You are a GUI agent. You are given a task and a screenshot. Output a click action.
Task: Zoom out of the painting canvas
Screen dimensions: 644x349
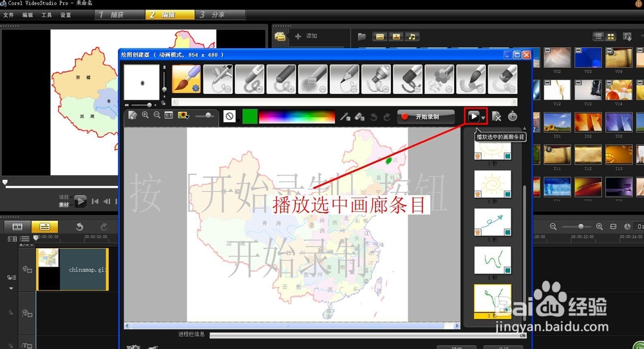(x=157, y=115)
